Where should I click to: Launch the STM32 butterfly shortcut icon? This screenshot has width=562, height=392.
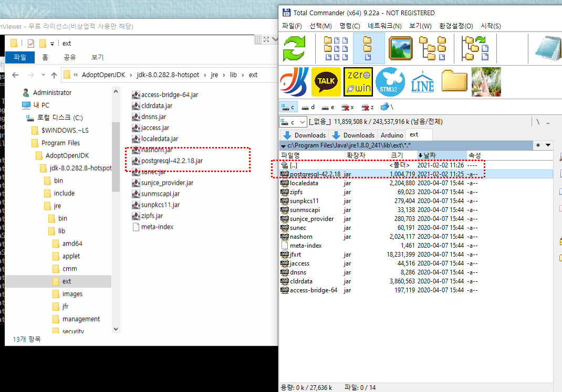[390, 82]
